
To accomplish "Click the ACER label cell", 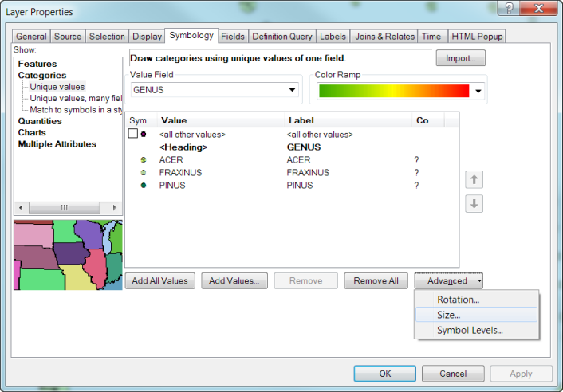I will click(298, 160).
